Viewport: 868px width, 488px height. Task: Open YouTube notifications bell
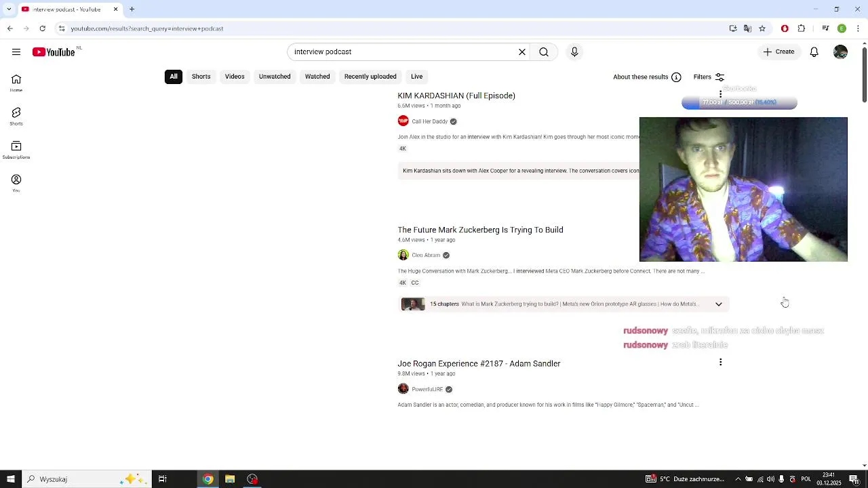click(814, 52)
